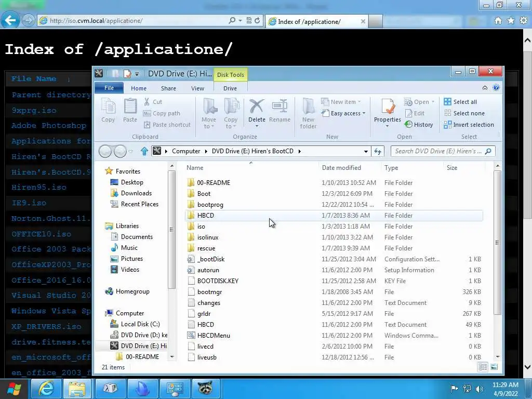Screen dimensions: 532x399
Task: Open 9xprg.iso link in browser page
Action: tap(34, 110)
